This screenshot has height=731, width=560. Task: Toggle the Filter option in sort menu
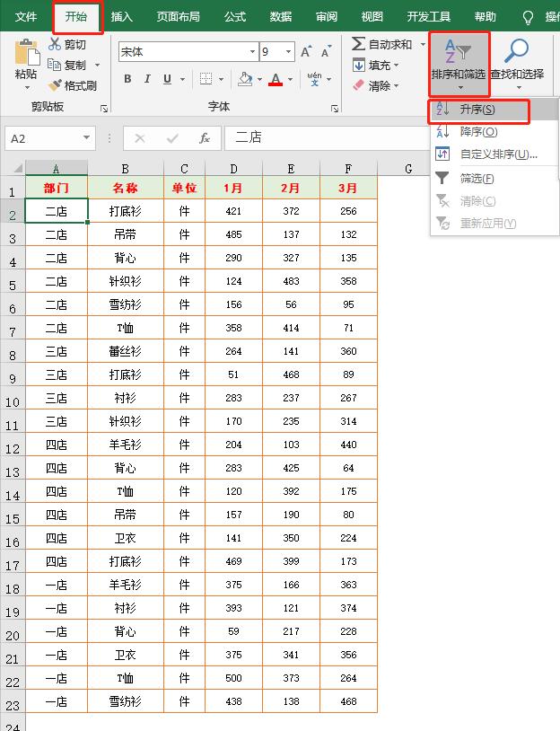coord(477,179)
